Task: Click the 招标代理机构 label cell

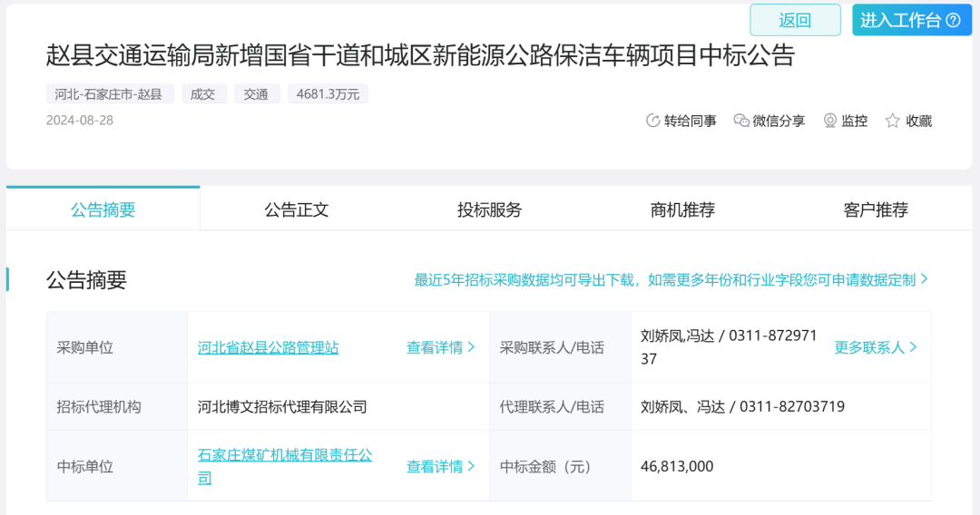Action: click(117, 407)
